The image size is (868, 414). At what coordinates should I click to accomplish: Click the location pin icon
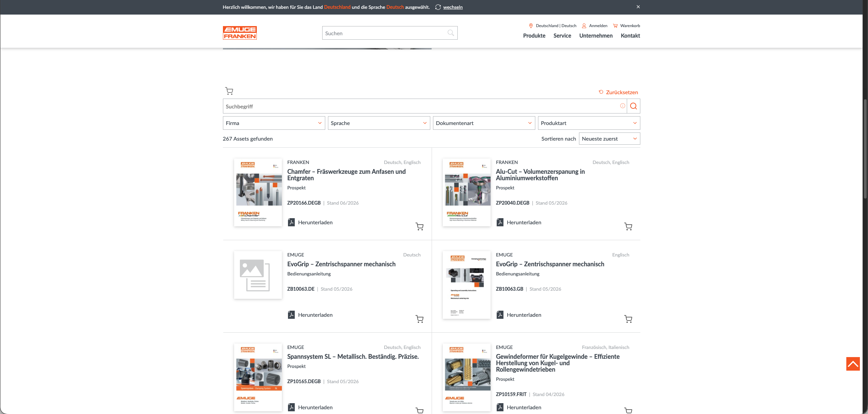[531, 26]
